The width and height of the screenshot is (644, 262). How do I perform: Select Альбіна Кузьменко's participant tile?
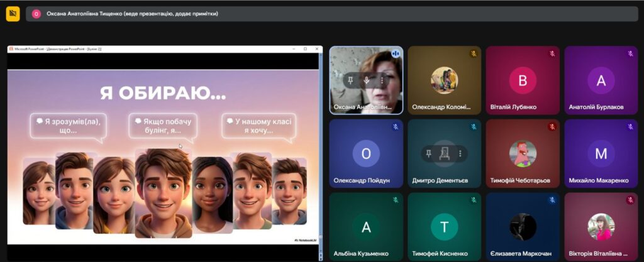pos(366,227)
